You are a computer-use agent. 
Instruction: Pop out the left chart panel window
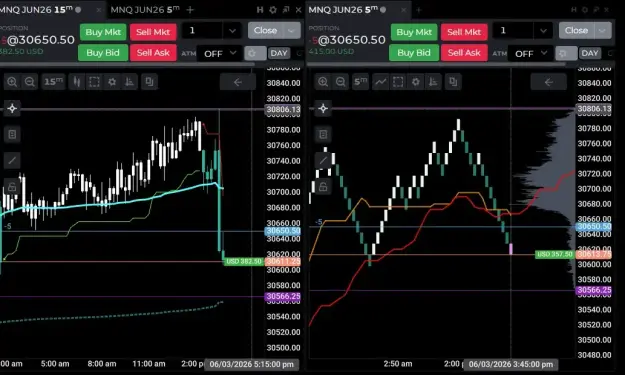286,10
